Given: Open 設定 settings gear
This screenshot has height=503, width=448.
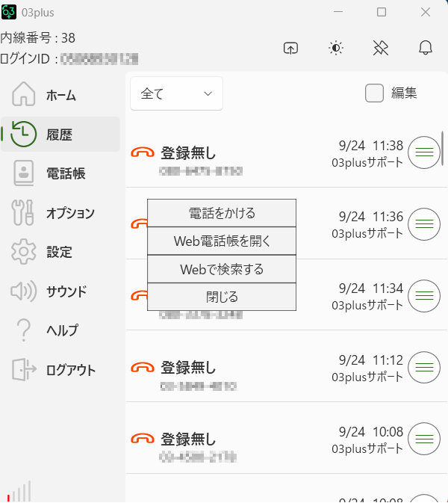Looking at the screenshot, I should coord(60,252).
